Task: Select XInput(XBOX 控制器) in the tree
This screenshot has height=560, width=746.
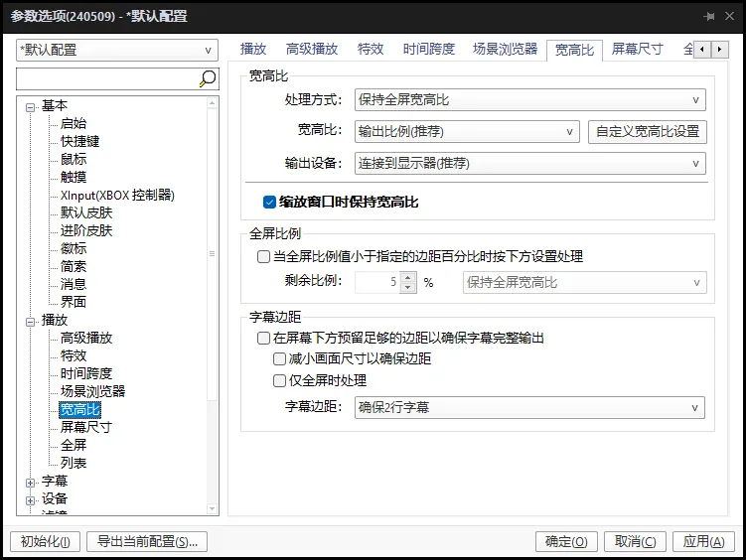Action: (x=117, y=196)
